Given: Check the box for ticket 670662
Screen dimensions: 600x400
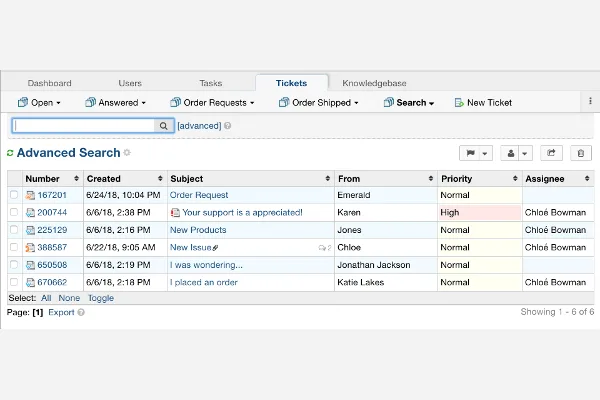Looking at the screenshot, I should [14, 282].
